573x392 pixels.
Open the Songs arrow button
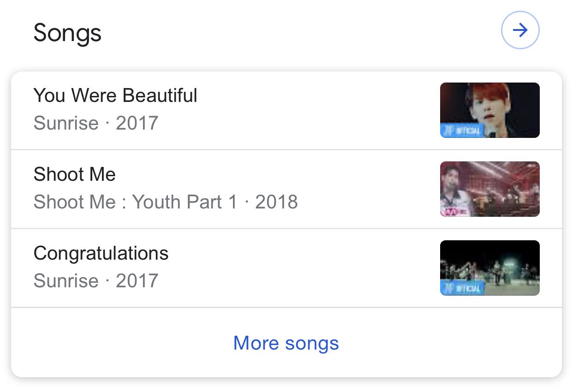(520, 30)
